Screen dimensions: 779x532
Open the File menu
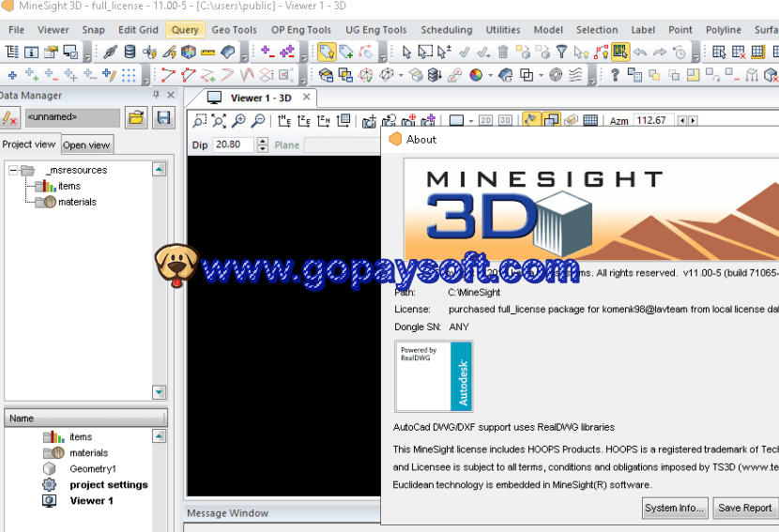pos(16,30)
